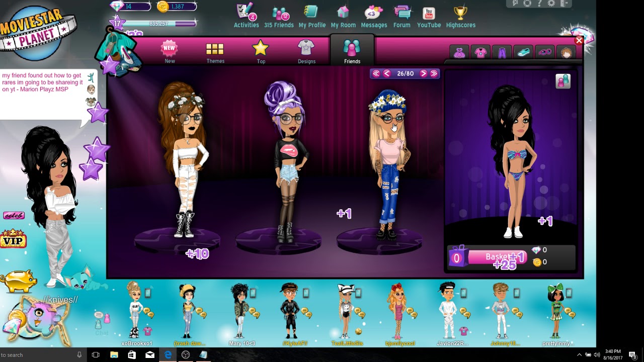Click the mobile phone icon beside Mary 10<3
This screenshot has width=644, height=362.
pyautogui.click(x=253, y=293)
